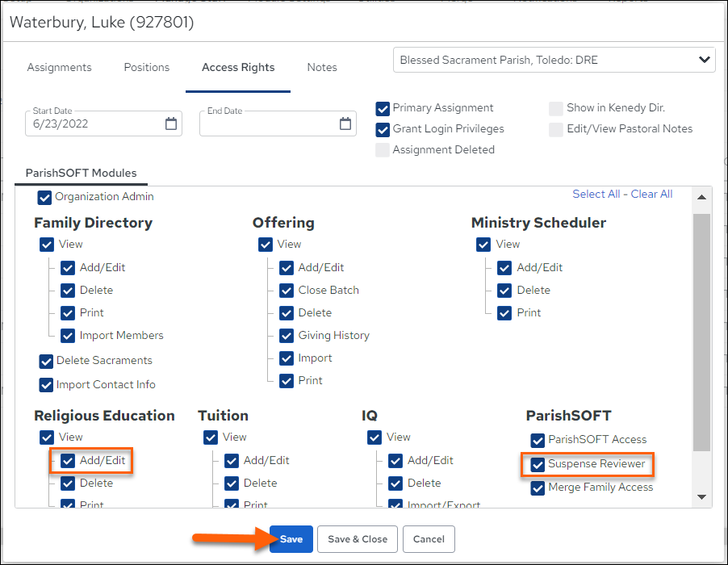Uncheck Family Directory Add/Edit
Image resolution: width=728 pixels, height=565 pixels.
(68, 268)
